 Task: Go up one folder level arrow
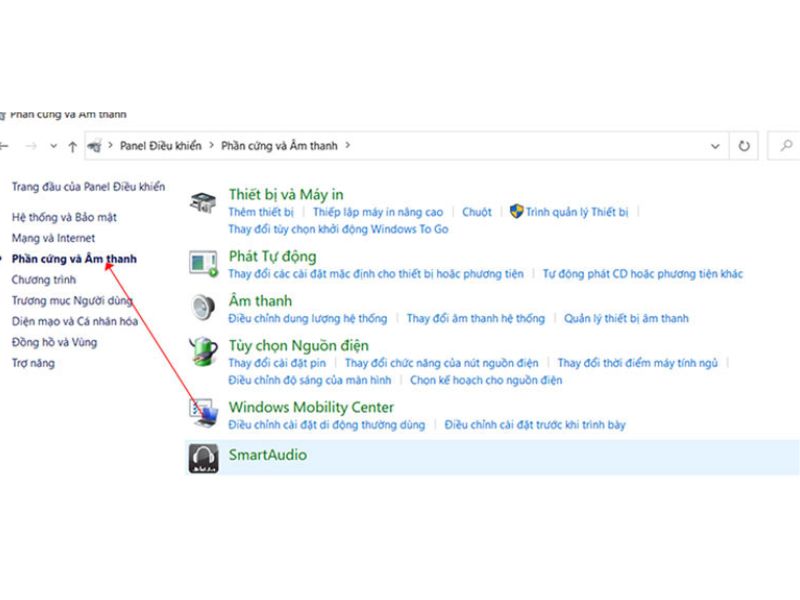(72, 146)
